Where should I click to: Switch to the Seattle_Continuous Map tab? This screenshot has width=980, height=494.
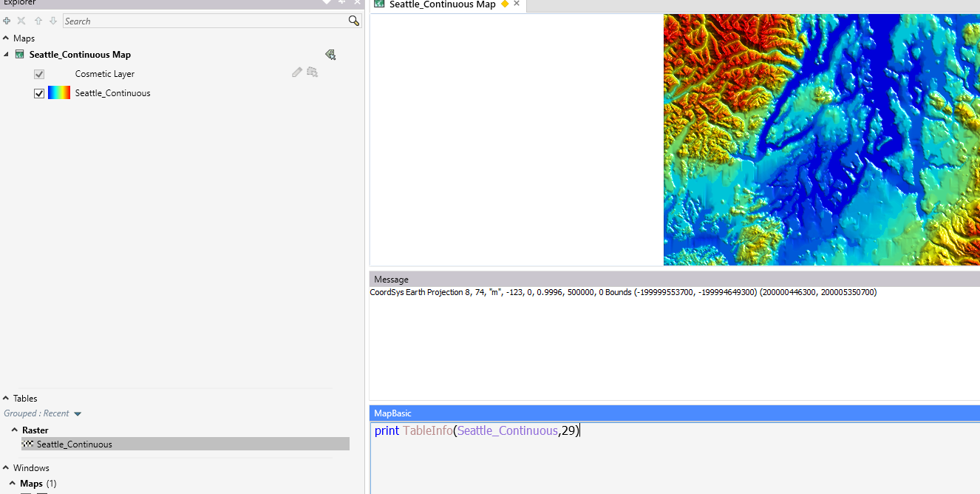pyautogui.click(x=440, y=5)
